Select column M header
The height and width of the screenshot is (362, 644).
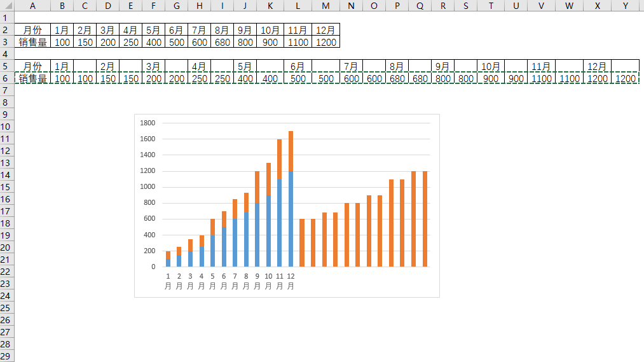click(325, 6)
